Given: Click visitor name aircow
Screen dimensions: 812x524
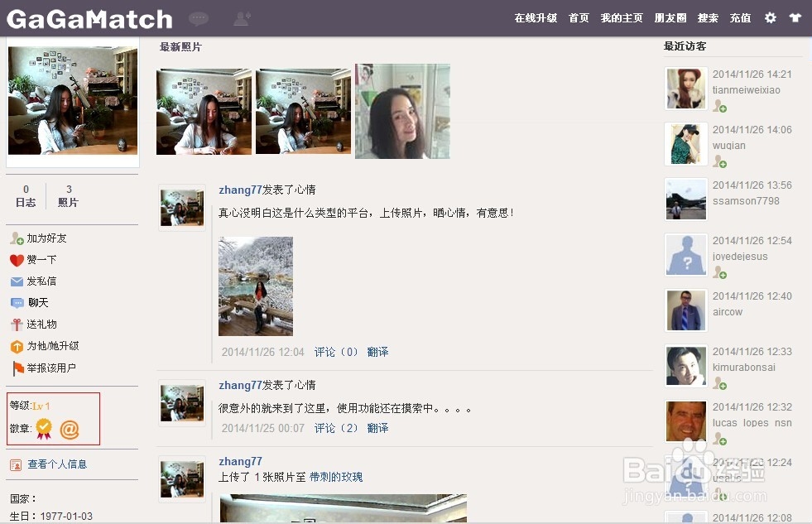Looking at the screenshot, I should point(728,312).
